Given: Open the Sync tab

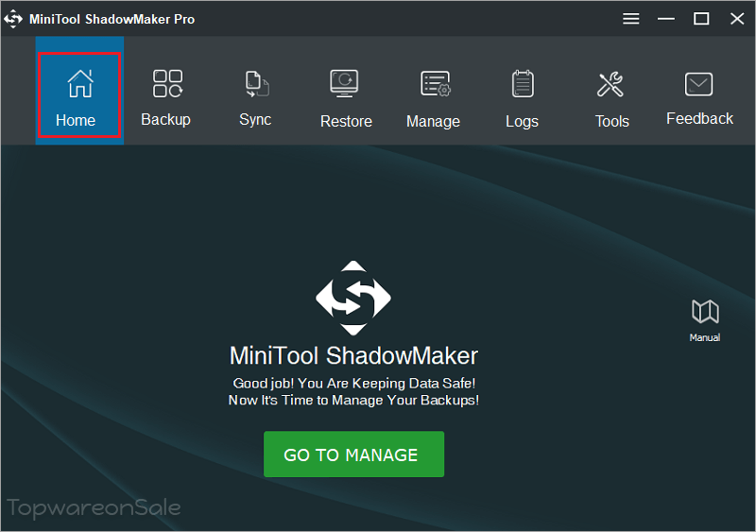Looking at the screenshot, I should tap(255, 98).
